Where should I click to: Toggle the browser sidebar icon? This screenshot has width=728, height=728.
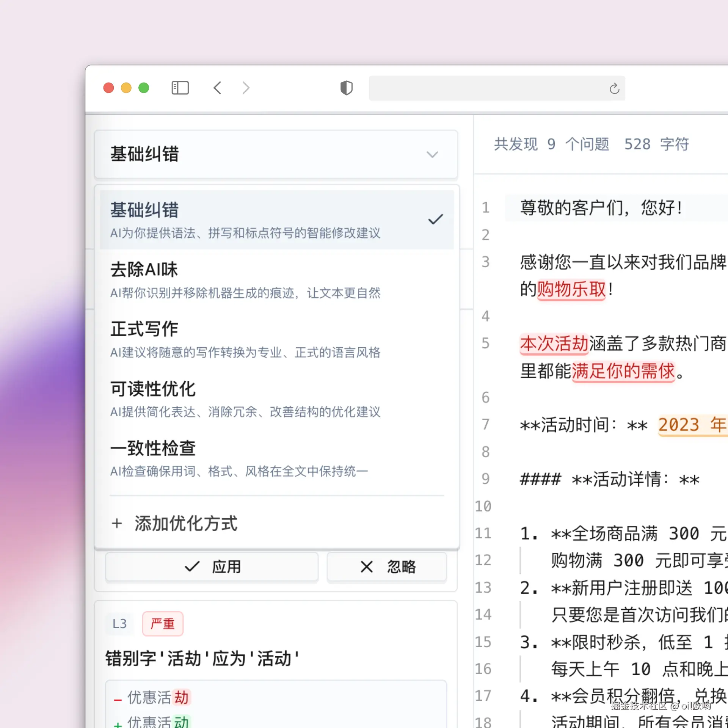(180, 88)
